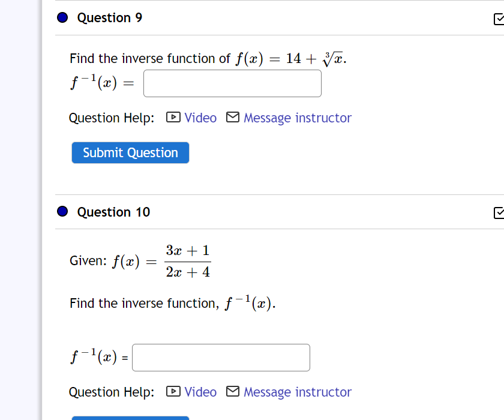Select the Question 9 heading
Screen dimensions: 504x420
coord(109,17)
